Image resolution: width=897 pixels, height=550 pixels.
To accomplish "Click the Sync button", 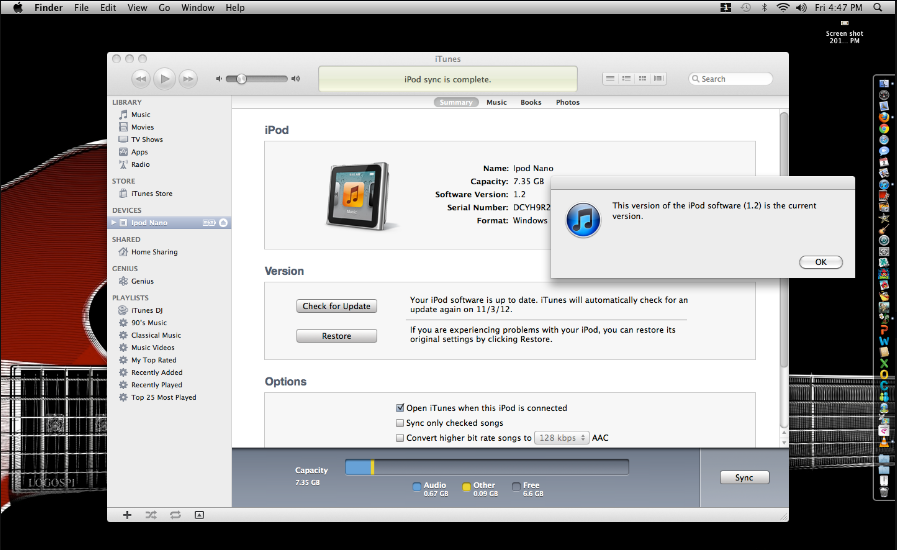I will [x=744, y=477].
